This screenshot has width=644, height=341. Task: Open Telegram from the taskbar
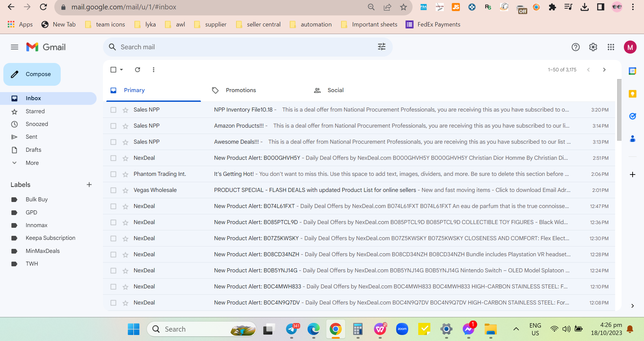[x=292, y=329]
